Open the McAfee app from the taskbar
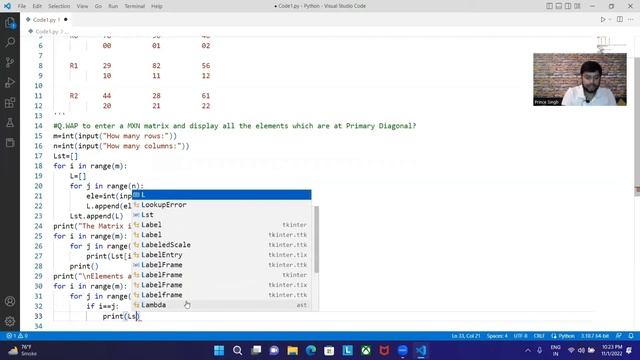 click(384, 351)
